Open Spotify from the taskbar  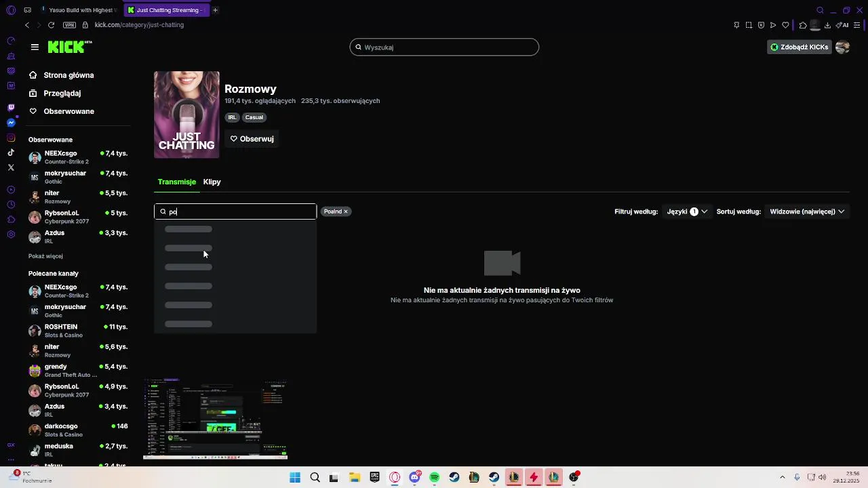[x=434, y=477]
